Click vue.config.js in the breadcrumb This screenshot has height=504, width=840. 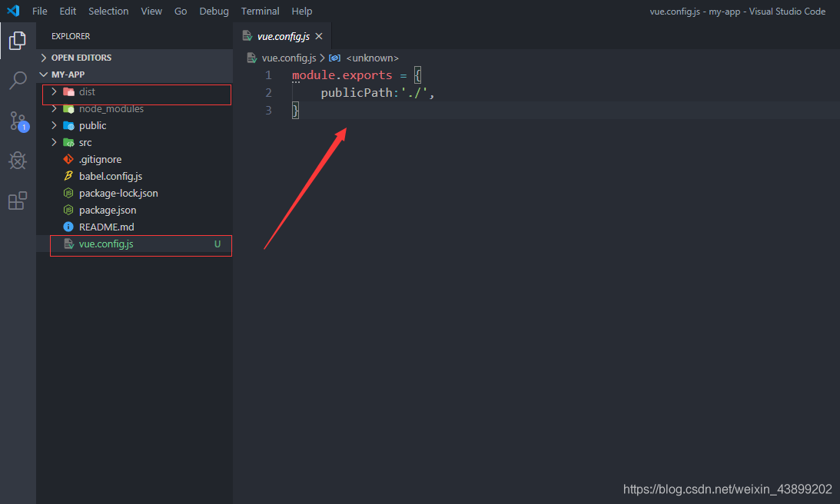[289, 58]
